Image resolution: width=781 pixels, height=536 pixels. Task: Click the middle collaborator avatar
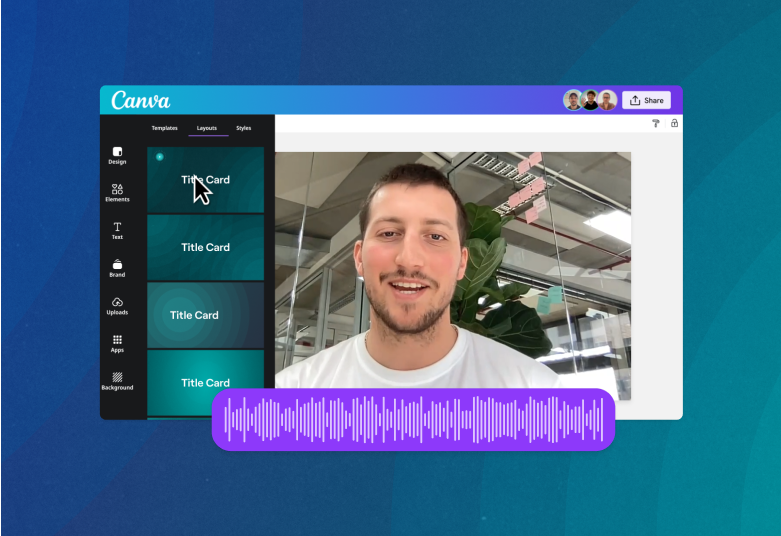pyautogui.click(x=590, y=100)
